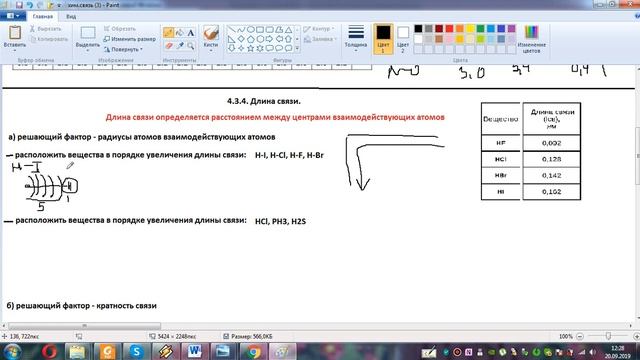Pick the five-point star shape
Viewport: 640px width, 360px height.
click(250, 48)
